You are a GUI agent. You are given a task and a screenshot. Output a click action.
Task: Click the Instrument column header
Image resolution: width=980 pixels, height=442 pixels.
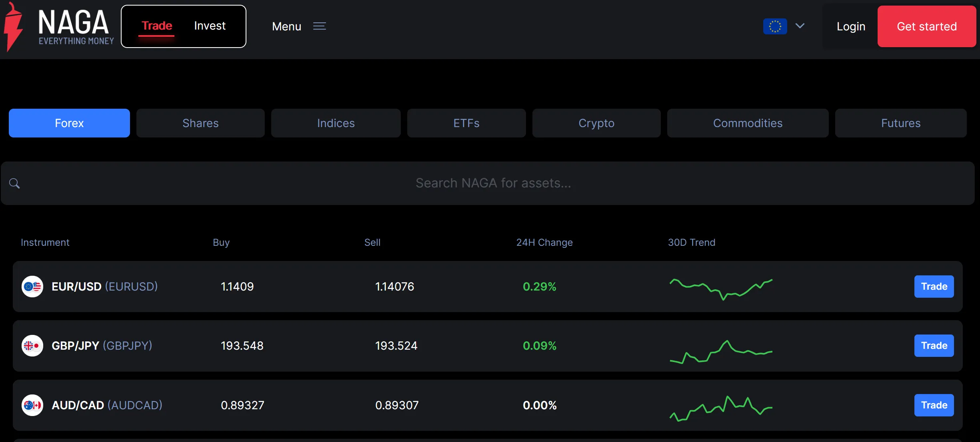[45, 243]
